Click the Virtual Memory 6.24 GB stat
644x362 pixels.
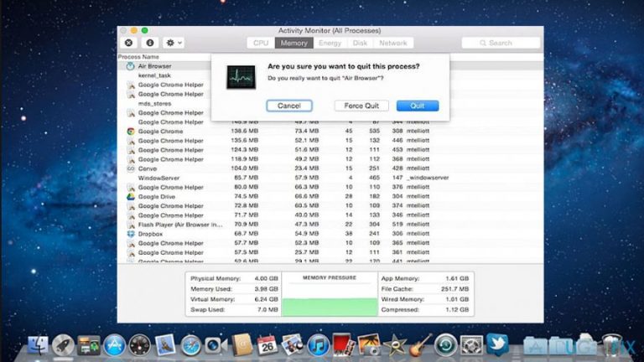(234, 299)
